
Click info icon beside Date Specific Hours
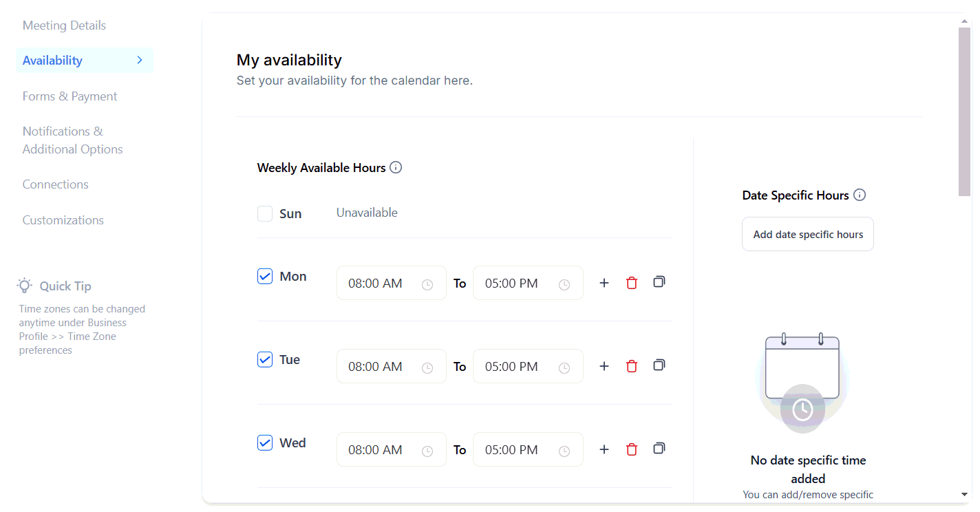860,195
